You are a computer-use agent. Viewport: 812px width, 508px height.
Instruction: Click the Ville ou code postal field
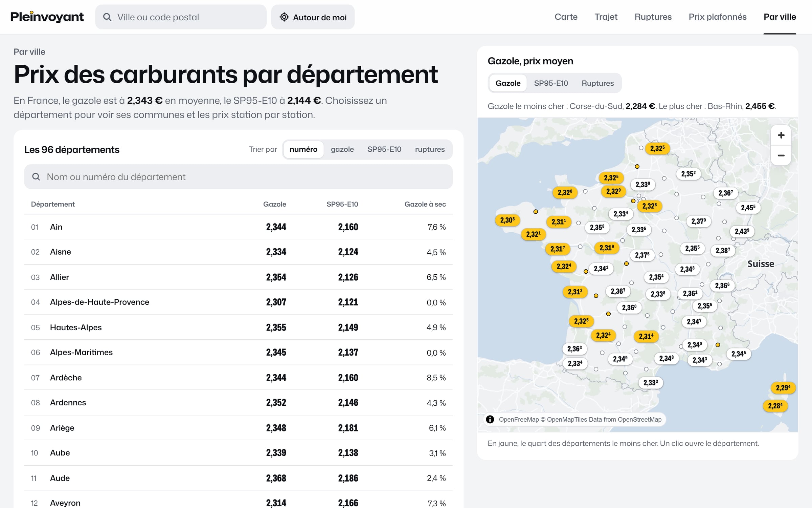pos(181,17)
